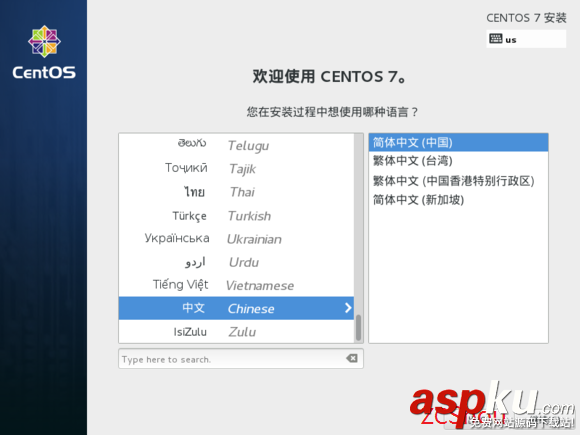Select Vietnamese language row
The height and width of the screenshot is (435, 580).
(x=236, y=285)
